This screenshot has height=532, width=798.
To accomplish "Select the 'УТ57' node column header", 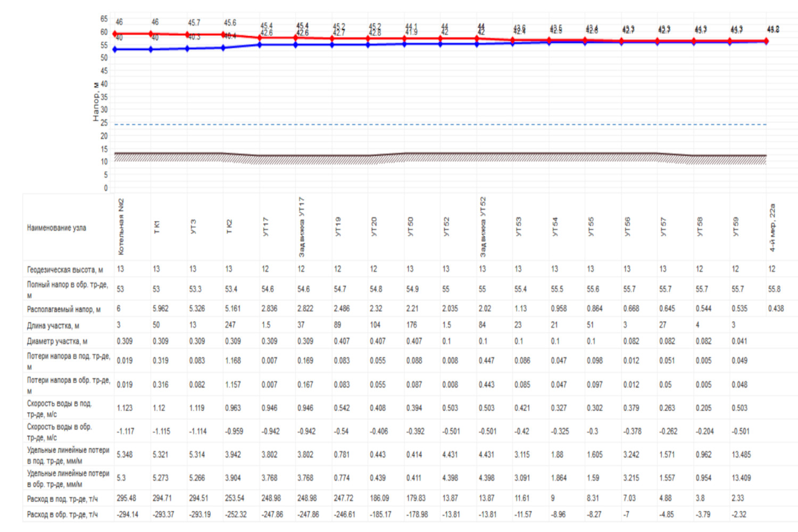I will (x=663, y=226).
